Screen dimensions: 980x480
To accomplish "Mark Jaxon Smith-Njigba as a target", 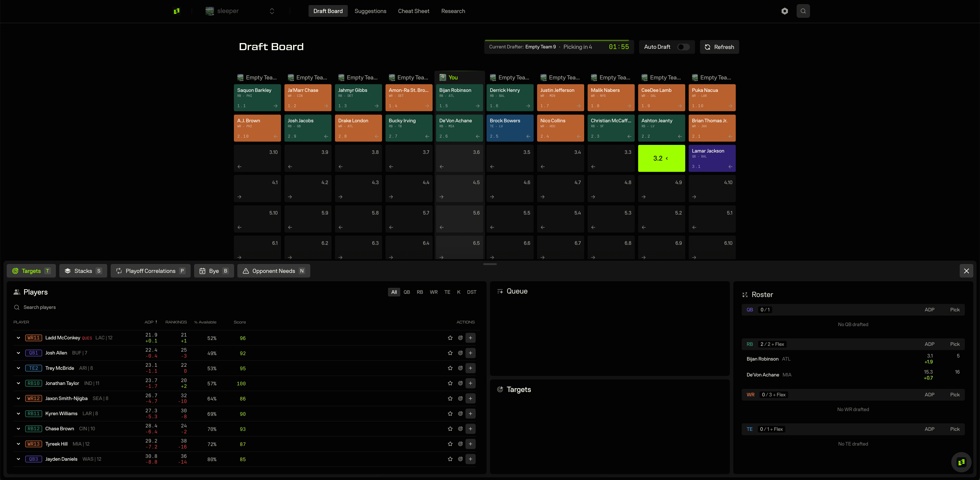I will [x=460, y=399].
